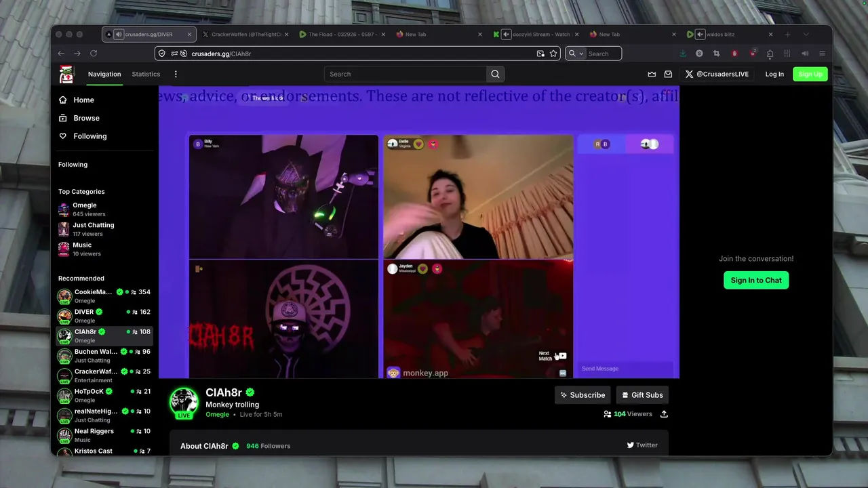Reload the page with refresh icon
Viewport: 868px width, 488px height.
pos(94,54)
